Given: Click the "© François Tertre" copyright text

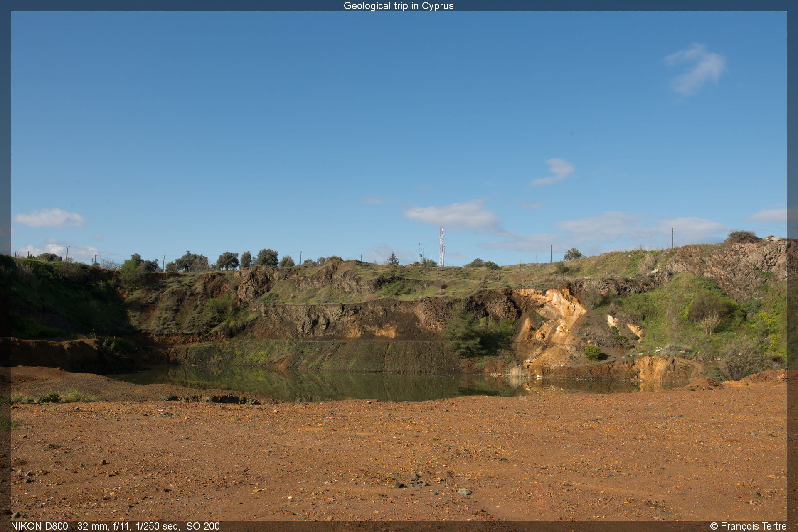Looking at the screenshot, I should 748,526.
